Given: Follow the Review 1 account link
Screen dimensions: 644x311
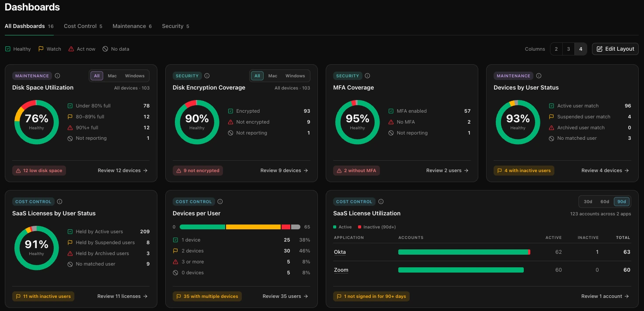Looking at the screenshot, I should coord(606,296).
